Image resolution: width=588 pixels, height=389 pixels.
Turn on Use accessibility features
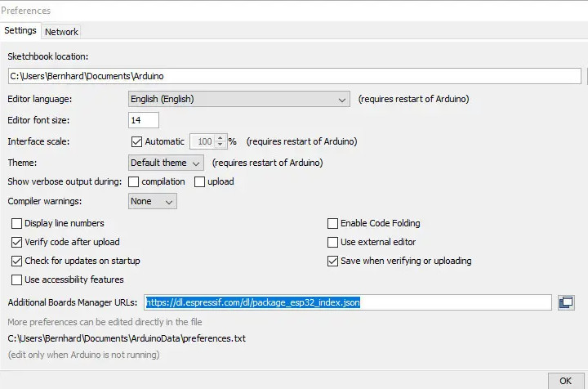pyautogui.click(x=17, y=279)
